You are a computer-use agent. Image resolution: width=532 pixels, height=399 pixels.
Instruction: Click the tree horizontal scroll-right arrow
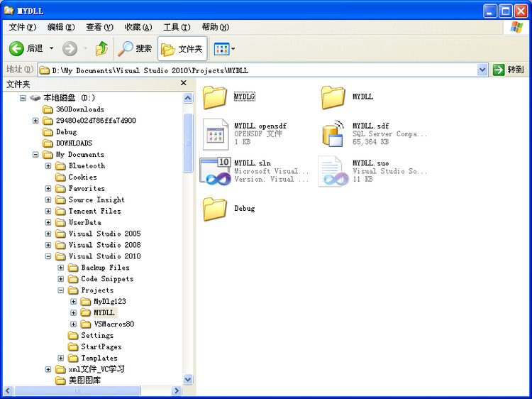(176, 390)
